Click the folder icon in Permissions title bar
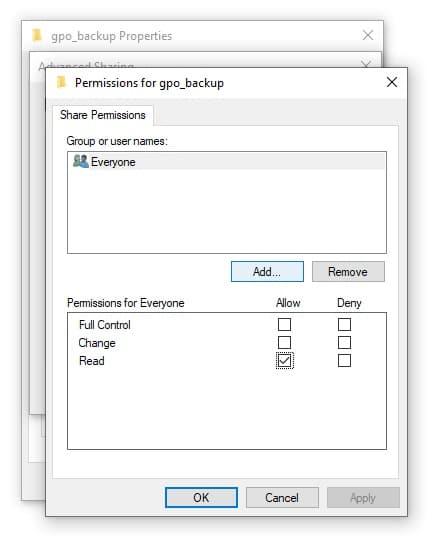Screen dimensions: 441x544 (x=61, y=83)
